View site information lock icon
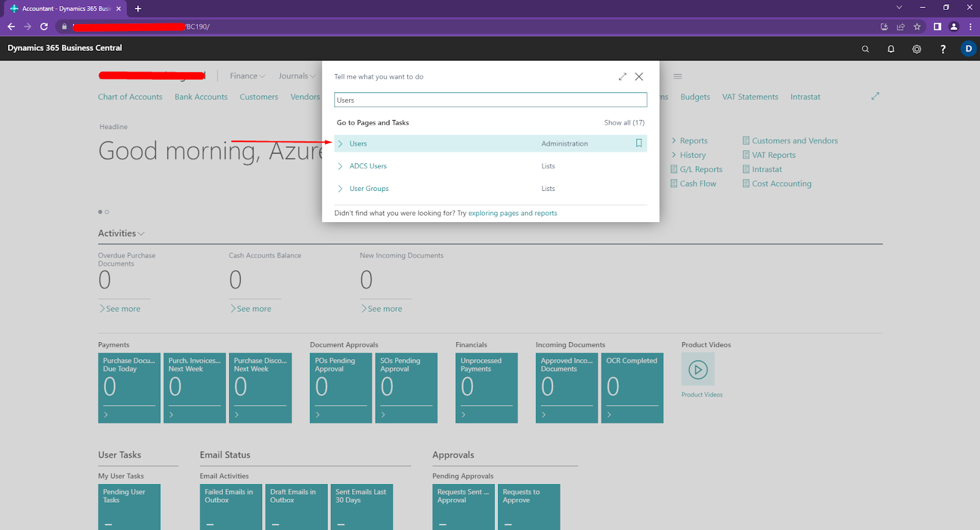This screenshot has height=530, width=980. 64,26
